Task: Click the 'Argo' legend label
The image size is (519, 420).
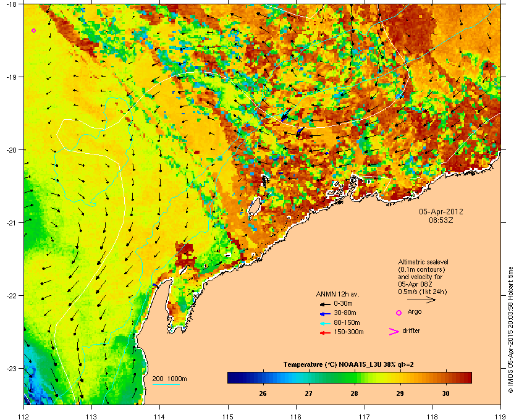Action: [x=415, y=311]
